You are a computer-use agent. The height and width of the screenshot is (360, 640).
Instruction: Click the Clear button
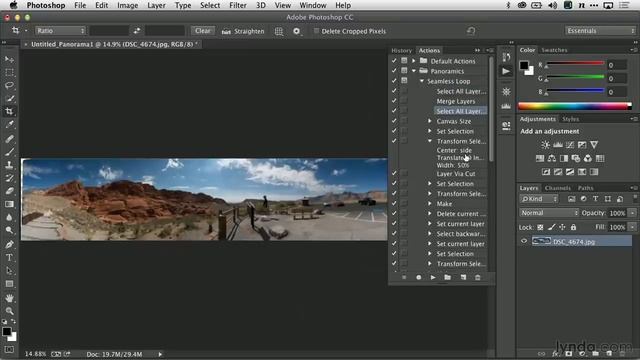pyautogui.click(x=202, y=31)
